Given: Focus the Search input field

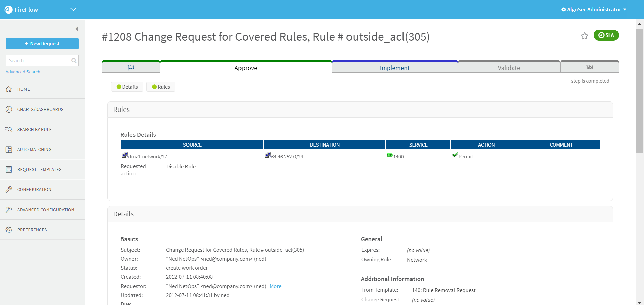Looking at the screenshot, I should (38, 61).
